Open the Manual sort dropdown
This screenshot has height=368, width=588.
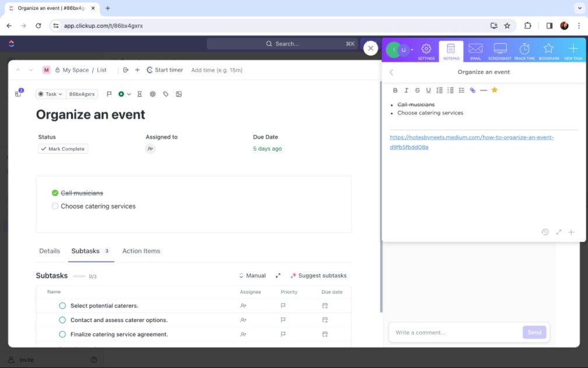coord(253,275)
